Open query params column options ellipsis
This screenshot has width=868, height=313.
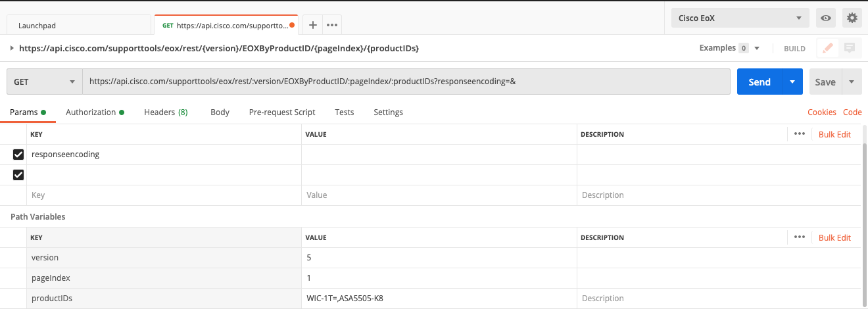pos(800,133)
